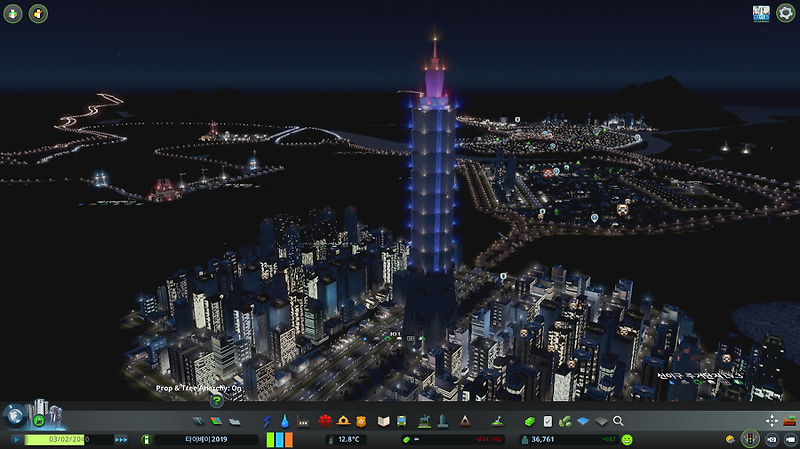Click the green smiley happiness indicator
Image resolution: width=800 pixels, height=449 pixels.
627,439
